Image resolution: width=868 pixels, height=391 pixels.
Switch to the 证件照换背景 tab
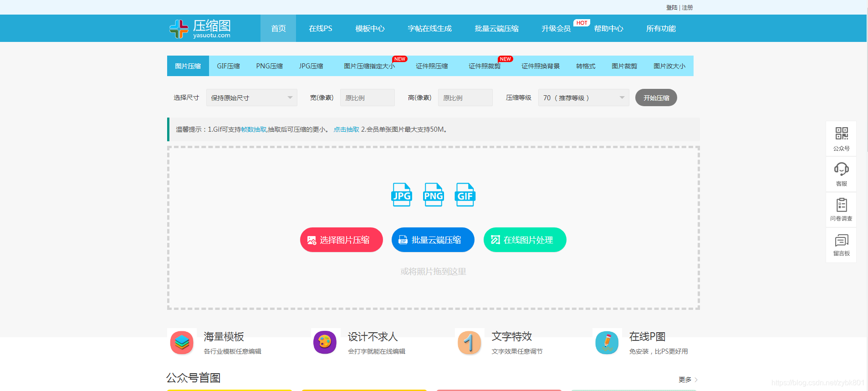[x=541, y=66]
